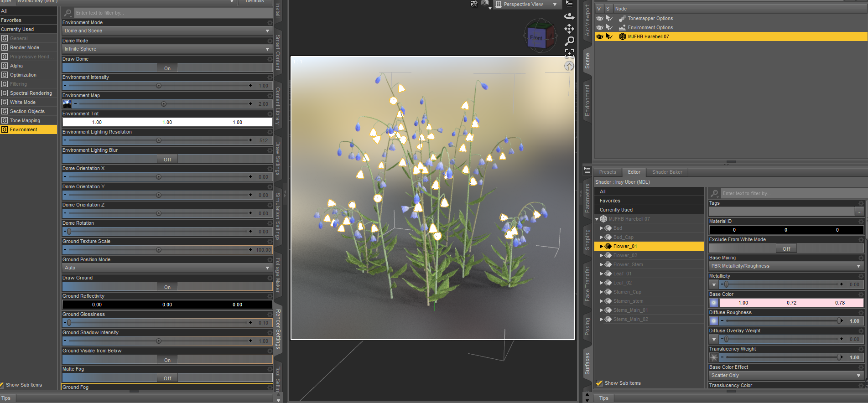Expand the Bud surface
This screenshot has width=868, height=403.
point(602,228)
